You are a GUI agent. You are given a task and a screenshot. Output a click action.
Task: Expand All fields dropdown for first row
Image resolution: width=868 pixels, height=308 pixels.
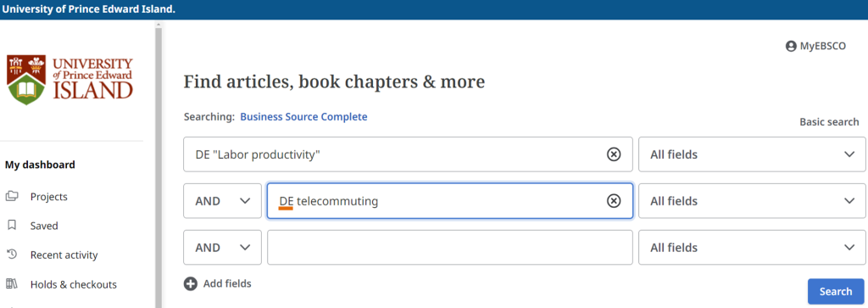[x=753, y=154]
